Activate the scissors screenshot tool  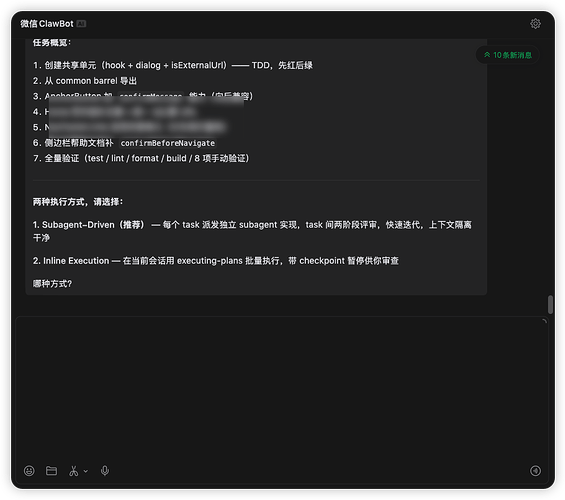coord(74,470)
